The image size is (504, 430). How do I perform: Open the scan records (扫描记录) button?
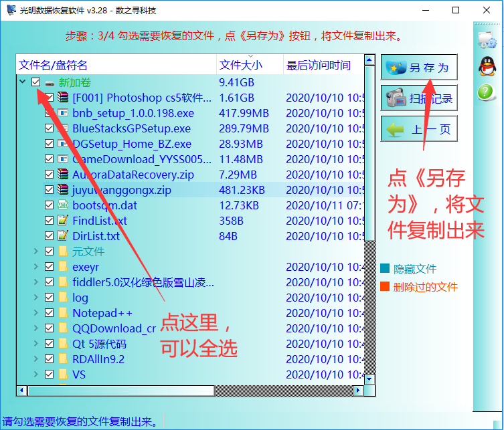click(419, 98)
